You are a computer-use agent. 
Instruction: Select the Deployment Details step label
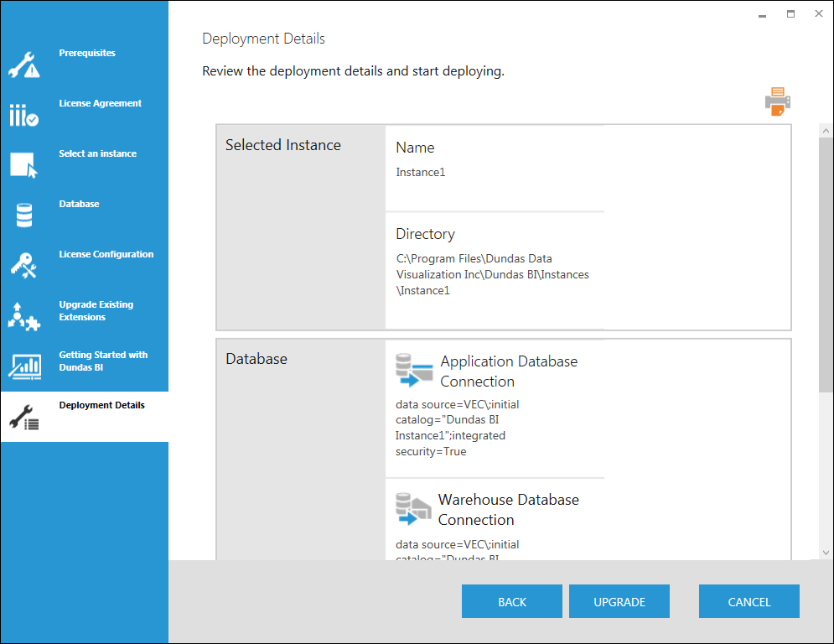pyautogui.click(x=102, y=405)
